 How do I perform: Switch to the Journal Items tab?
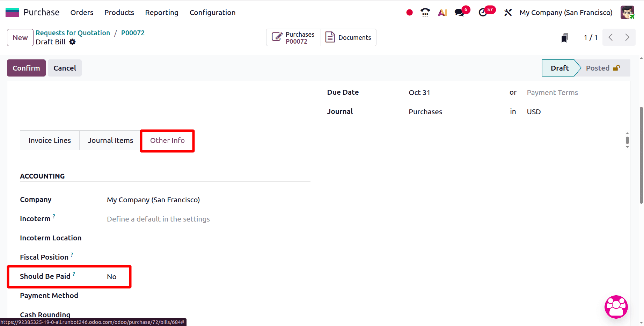[x=110, y=140]
